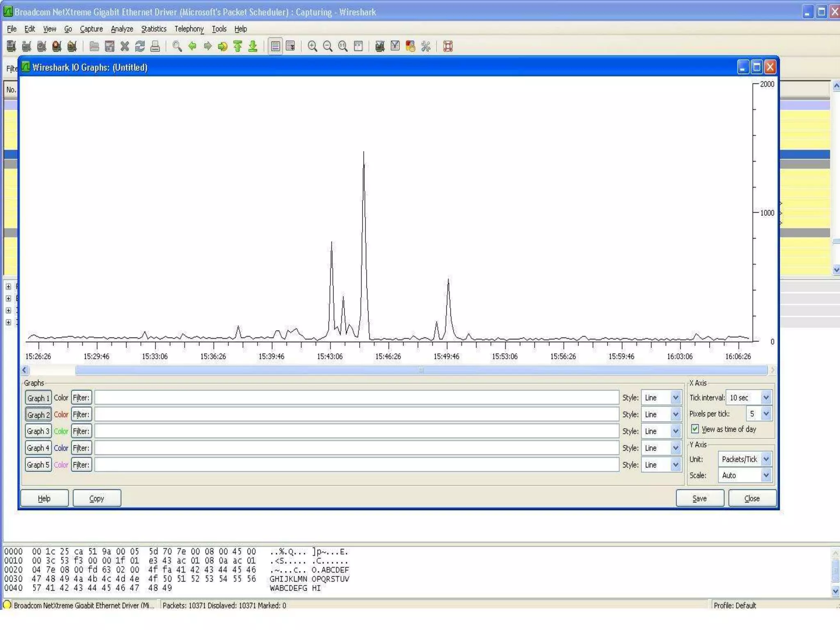This screenshot has height=630, width=840.
Task: Jump to the first packet icon
Action: [x=237, y=46]
